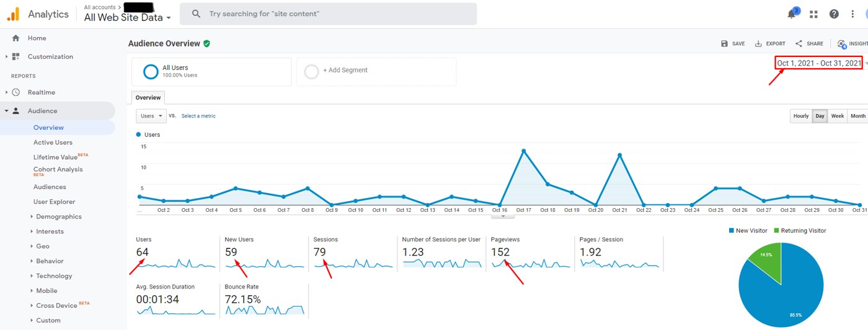868x330 pixels.
Task: Open the Google apps grid icon
Action: pyautogui.click(x=813, y=14)
